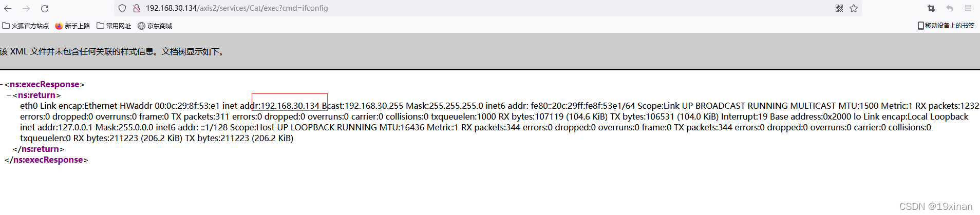Collapse the ns:return XML node
980x215 pixels.
[9, 95]
